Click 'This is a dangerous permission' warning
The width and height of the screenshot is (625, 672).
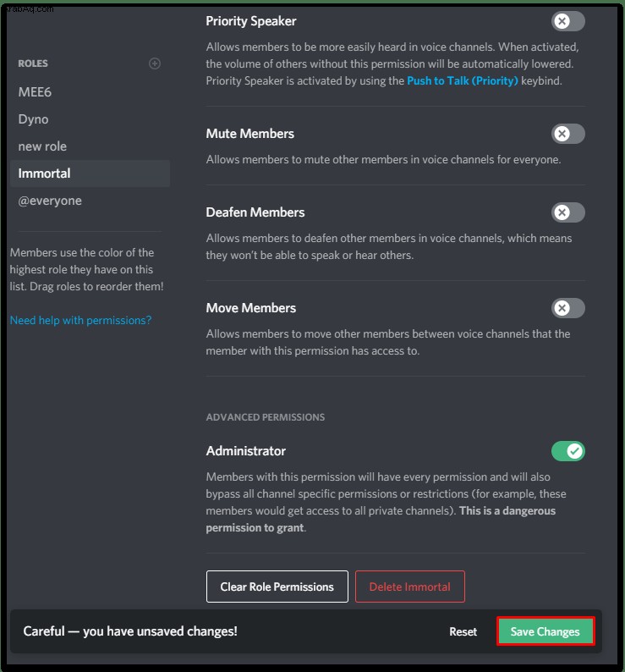point(381,519)
